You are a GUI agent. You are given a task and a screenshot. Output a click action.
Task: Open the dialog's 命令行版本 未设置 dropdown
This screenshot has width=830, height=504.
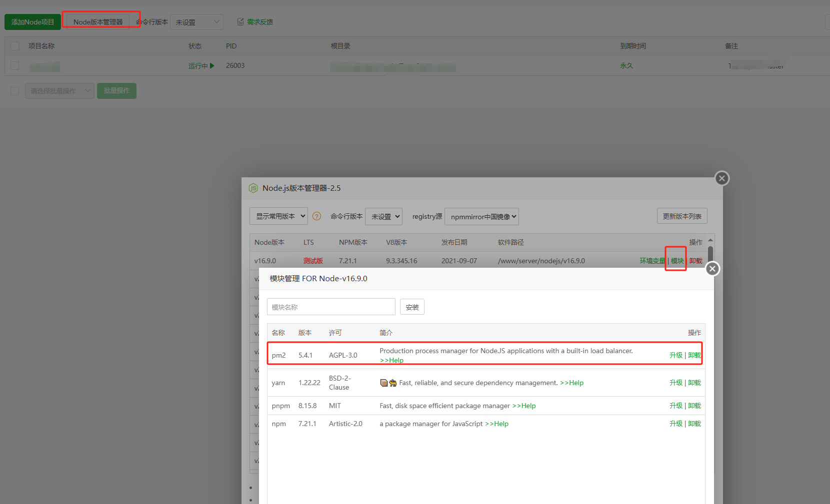(x=384, y=216)
